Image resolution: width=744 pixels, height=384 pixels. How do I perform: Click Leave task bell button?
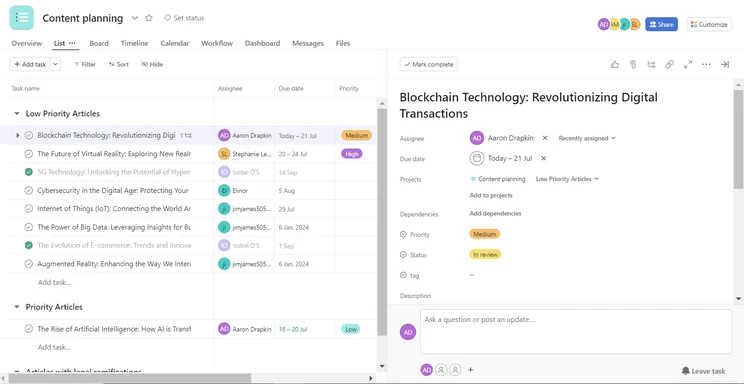tap(704, 371)
